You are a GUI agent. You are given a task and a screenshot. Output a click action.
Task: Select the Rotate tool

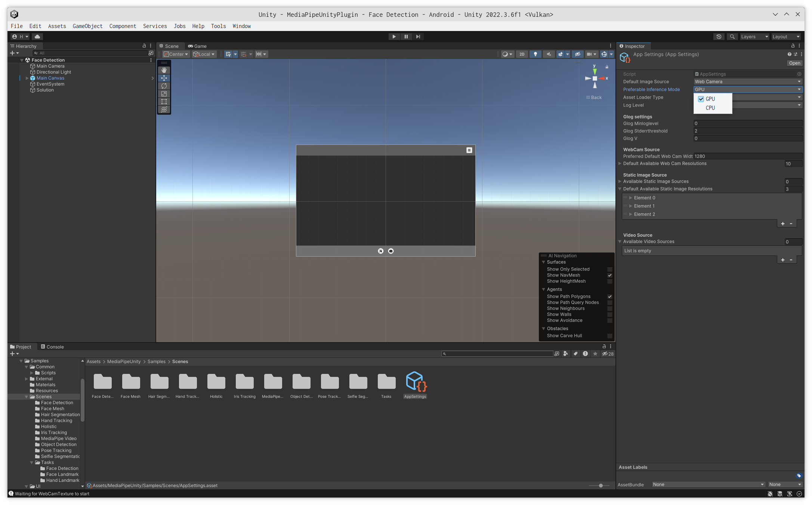point(164,86)
